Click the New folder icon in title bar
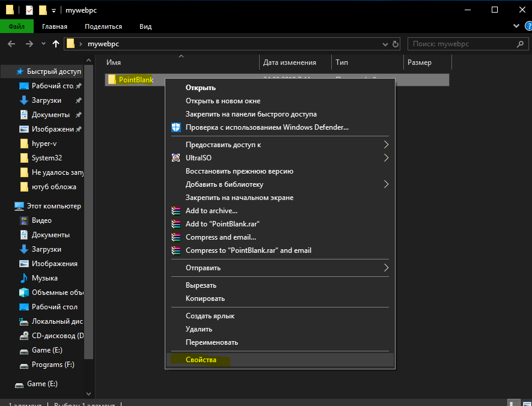Screen dimensions: 532x406 coord(43,10)
